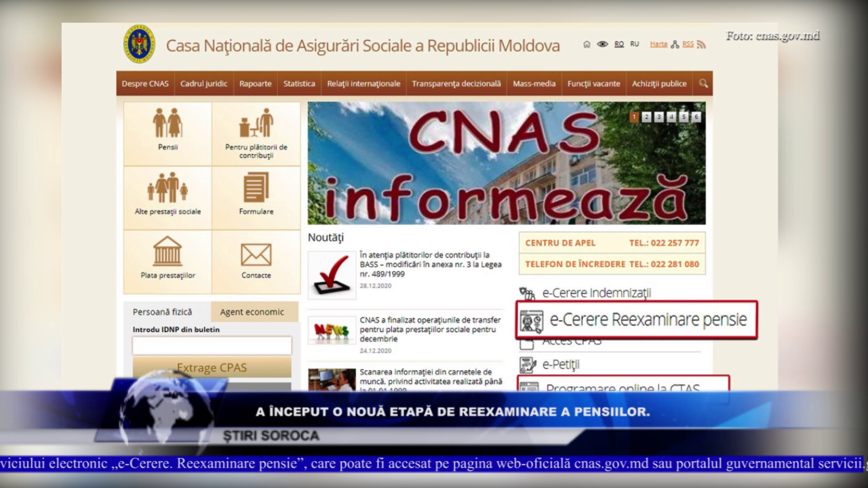Switch to the Agent economic tab
This screenshot has width=868, height=488.
(252, 312)
